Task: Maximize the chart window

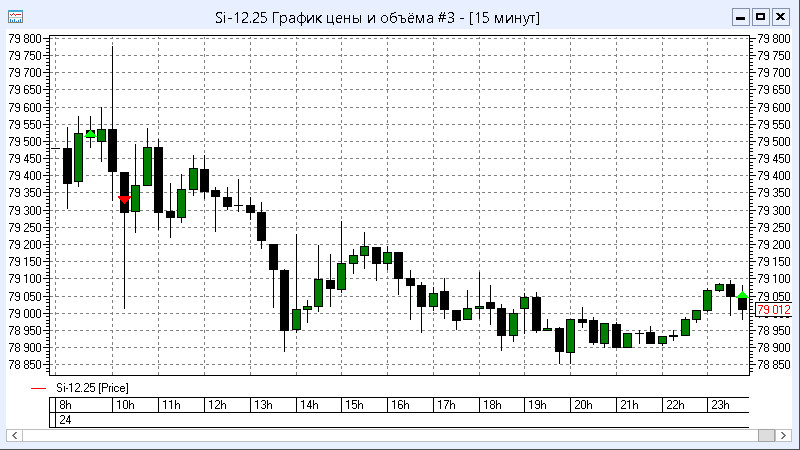Action: tap(761, 17)
